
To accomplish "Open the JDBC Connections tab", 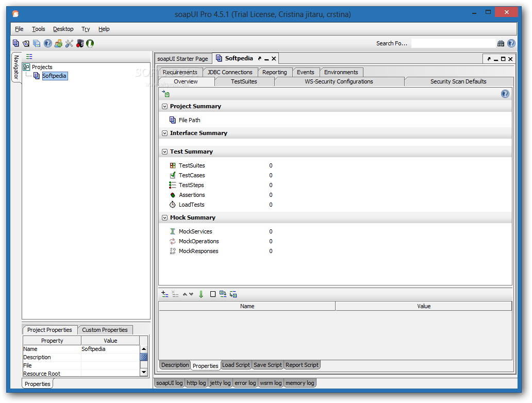I will 230,72.
